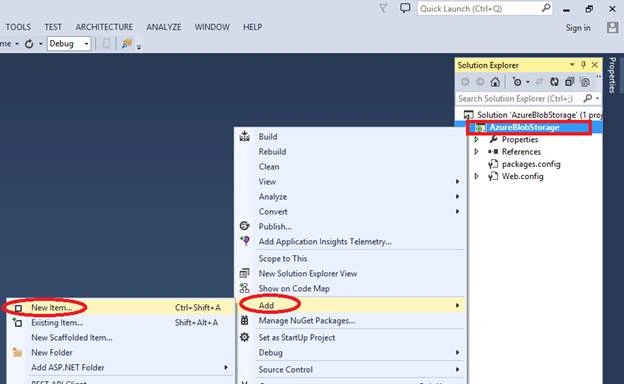This screenshot has width=624, height=384.
Task: Select Solution 'AzureBlobStorage' root node
Action: (533, 115)
